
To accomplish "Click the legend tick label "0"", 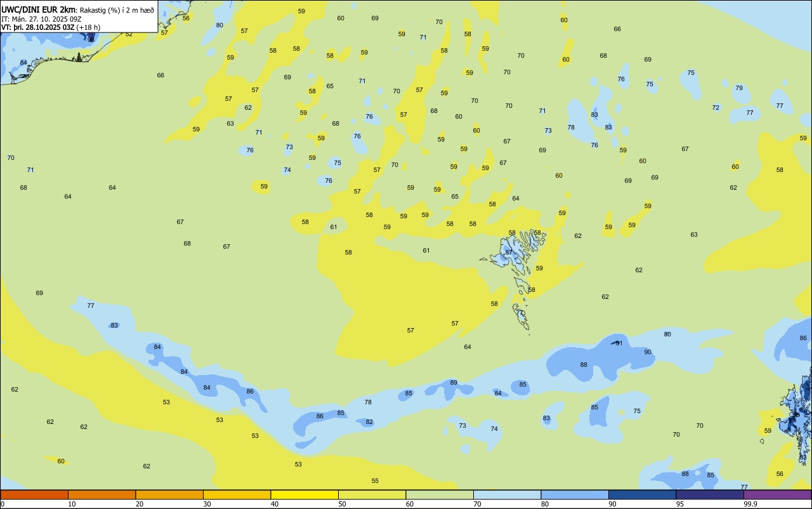I will pos(3,504).
